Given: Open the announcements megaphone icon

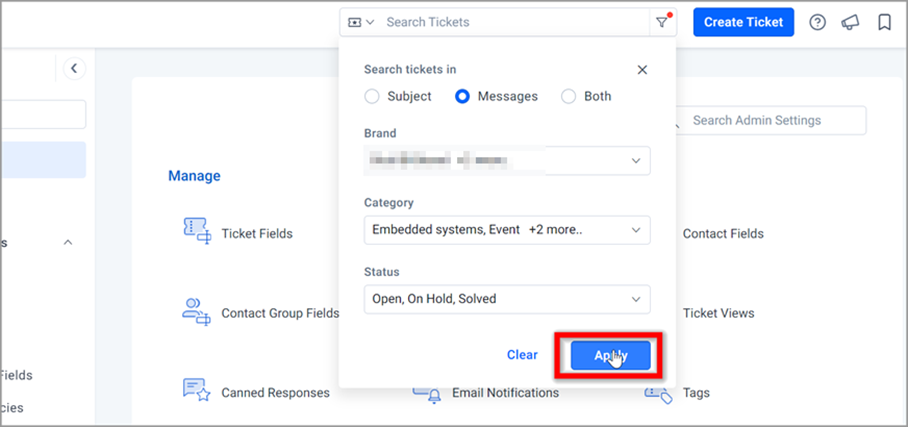Looking at the screenshot, I should (850, 23).
